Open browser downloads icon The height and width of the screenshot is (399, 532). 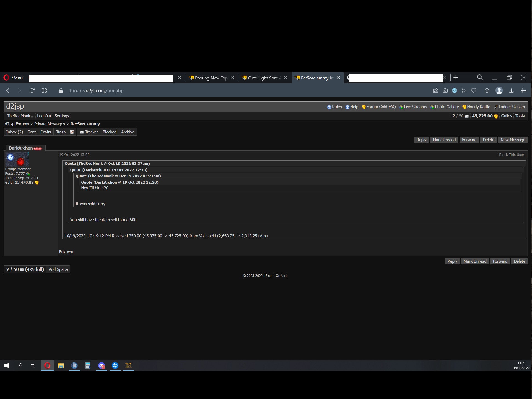coord(512,91)
